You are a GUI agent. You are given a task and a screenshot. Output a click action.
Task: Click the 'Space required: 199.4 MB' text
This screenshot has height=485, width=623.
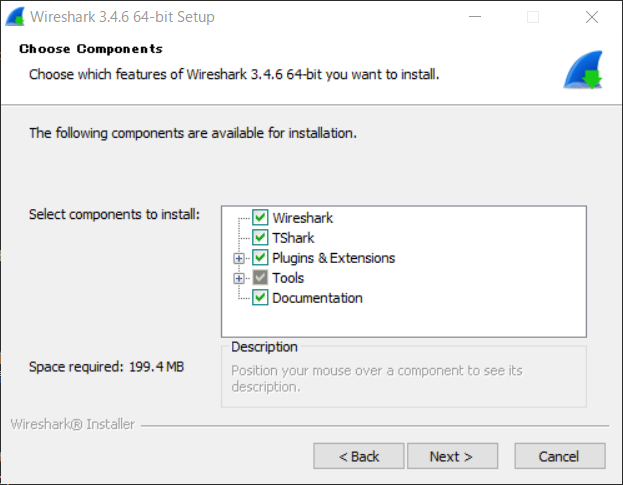click(106, 367)
